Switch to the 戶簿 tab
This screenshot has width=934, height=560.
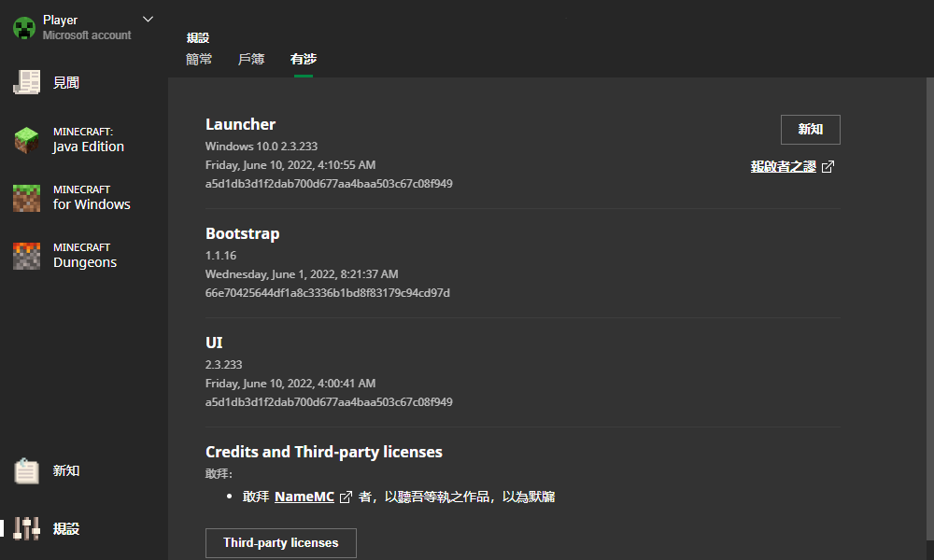tap(250, 59)
